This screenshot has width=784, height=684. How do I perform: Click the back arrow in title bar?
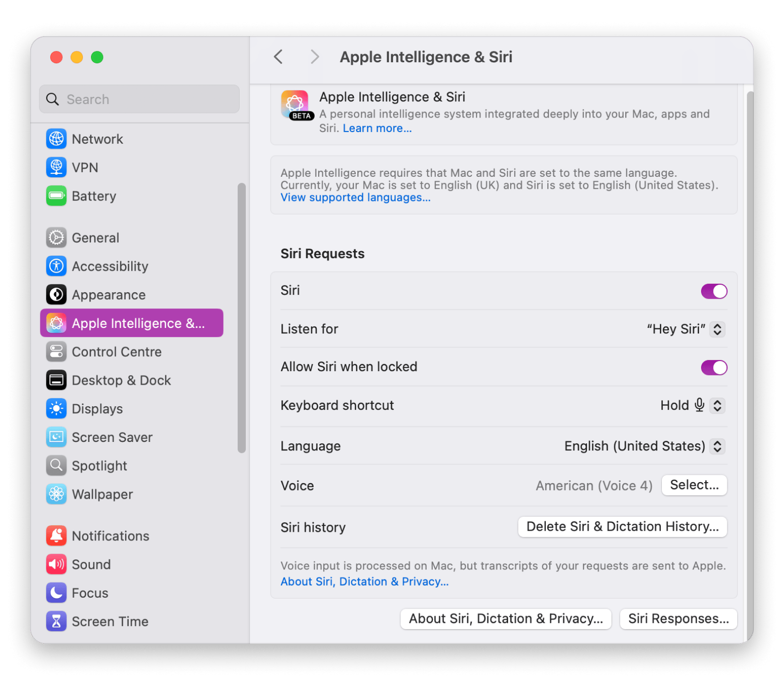click(x=278, y=57)
